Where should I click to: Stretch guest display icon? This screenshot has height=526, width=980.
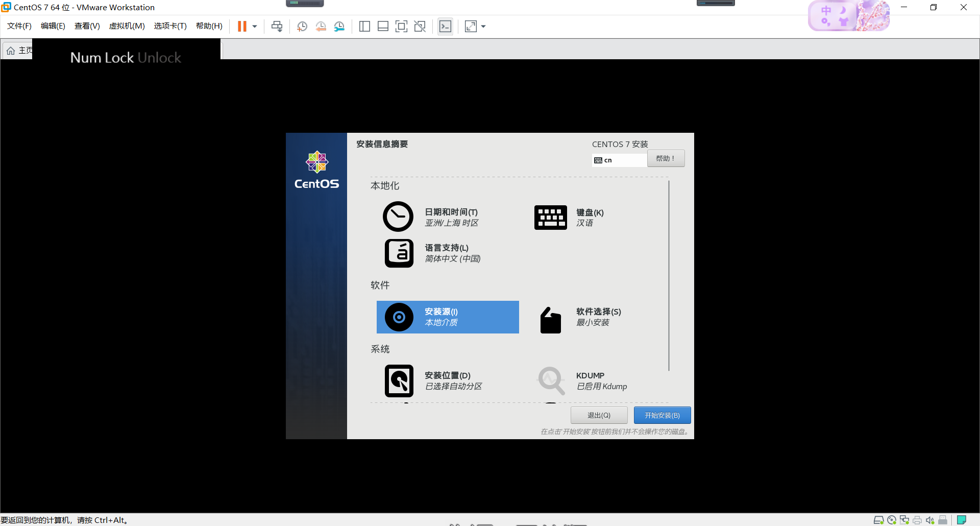coord(471,27)
